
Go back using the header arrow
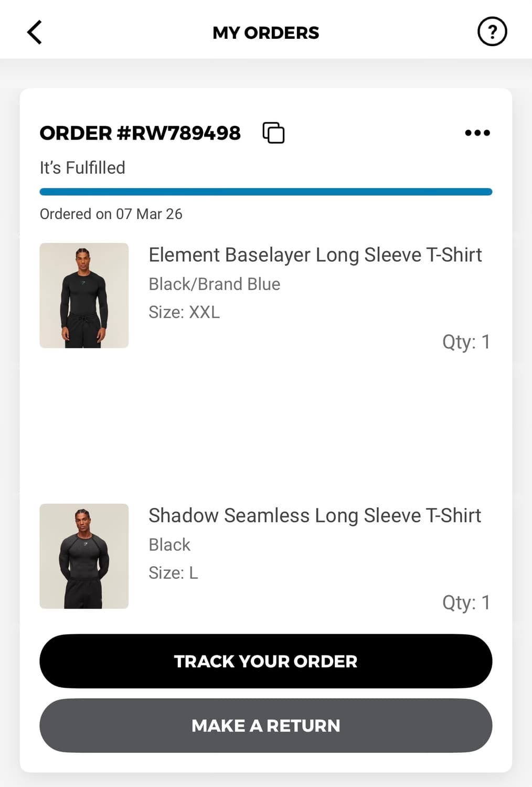pyautogui.click(x=35, y=33)
